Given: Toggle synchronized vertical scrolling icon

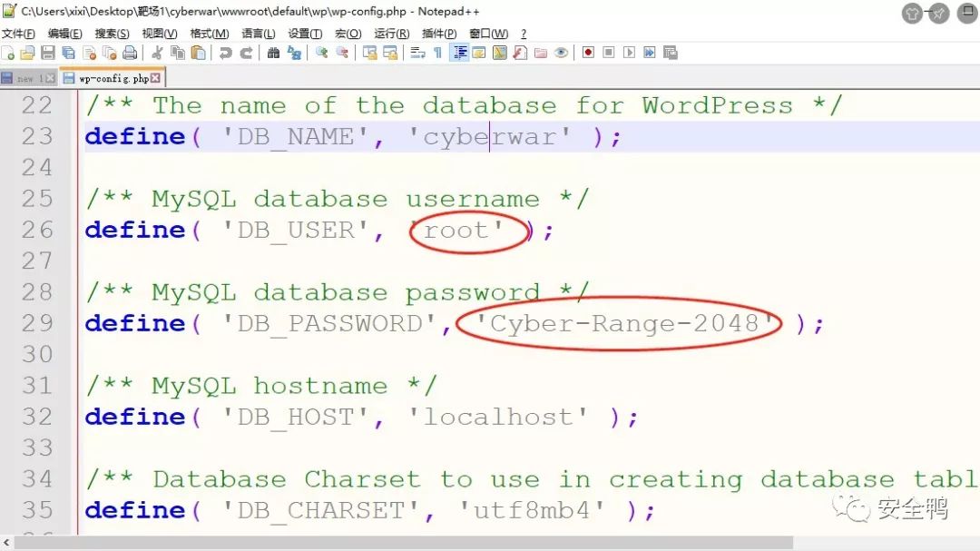Looking at the screenshot, I should click(x=369, y=54).
